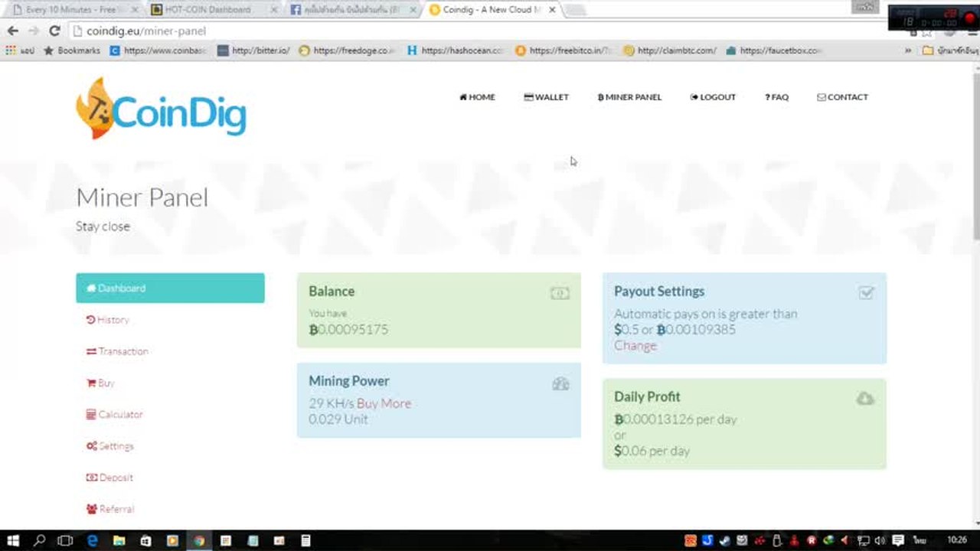This screenshot has height=551, width=980.
Task: Open the bitter.io bookmark
Action: (253, 51)
